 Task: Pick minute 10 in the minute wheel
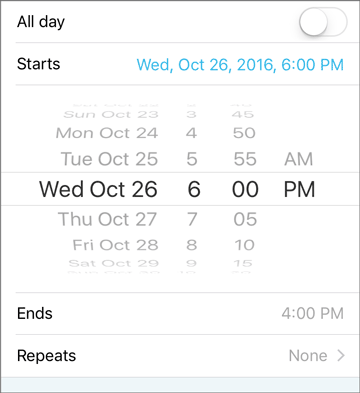click(x=245, y=245)
